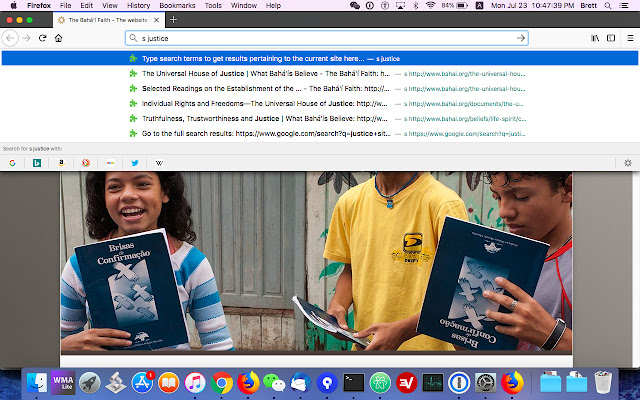Open Terminal from the Dock
The image size is (640, 400).
353,383
